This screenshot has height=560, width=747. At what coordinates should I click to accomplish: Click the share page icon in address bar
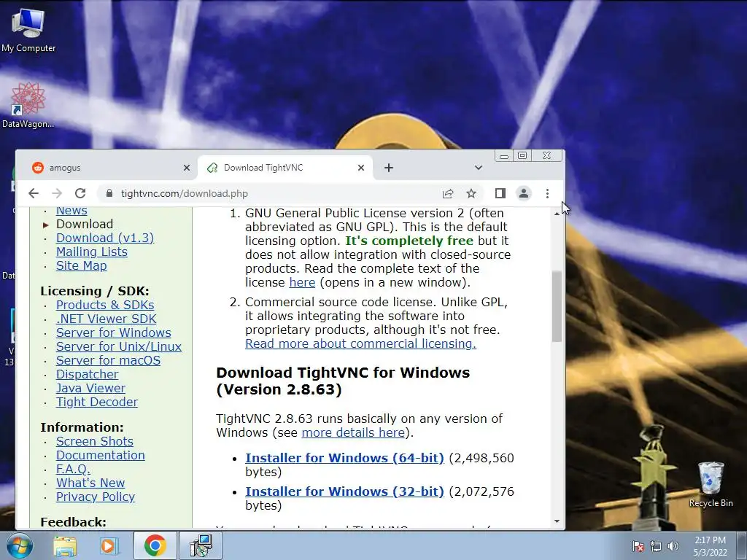448,193
